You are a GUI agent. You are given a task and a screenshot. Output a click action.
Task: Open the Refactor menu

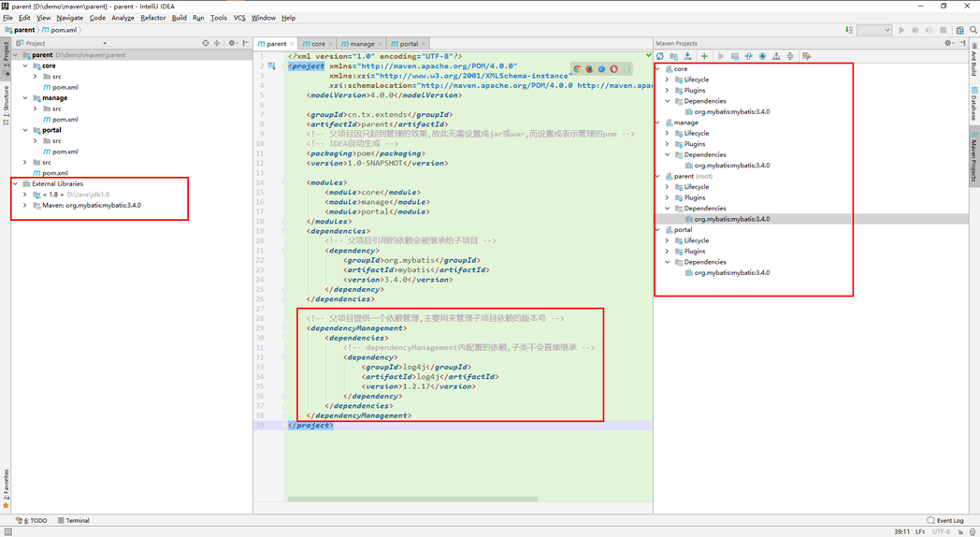tap(153, 18)
